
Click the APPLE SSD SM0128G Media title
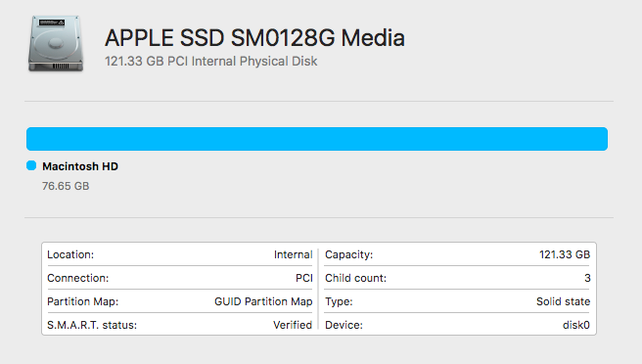pos(254,38)
